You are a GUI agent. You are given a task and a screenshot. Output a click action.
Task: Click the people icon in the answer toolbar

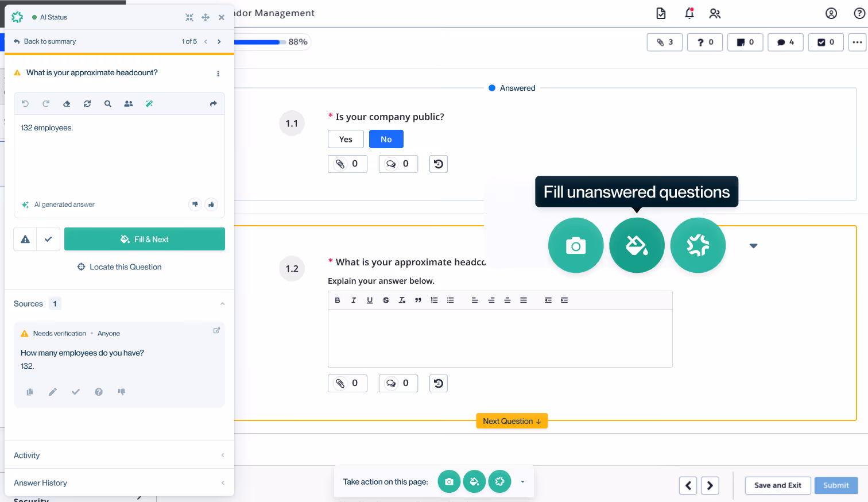[129, 104]
